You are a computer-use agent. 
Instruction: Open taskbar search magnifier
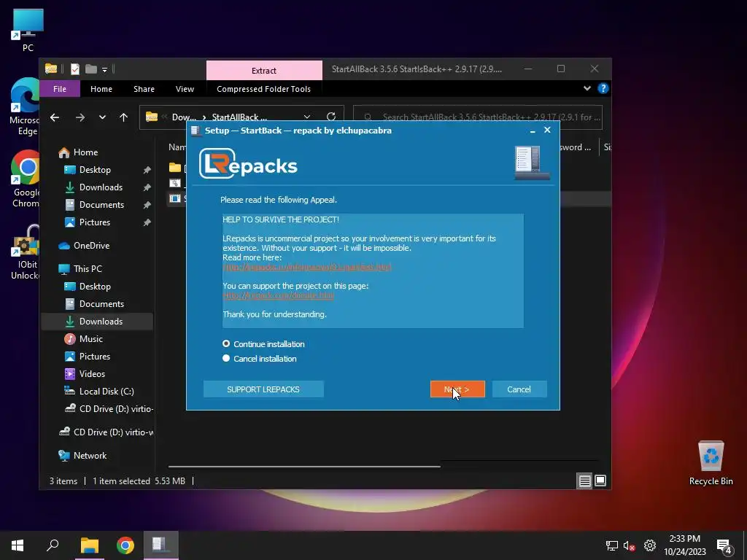[53, 545]
